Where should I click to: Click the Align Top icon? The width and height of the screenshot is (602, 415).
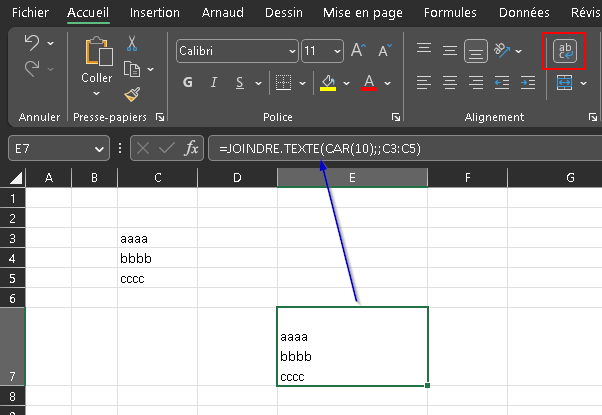tap(424, 50)
